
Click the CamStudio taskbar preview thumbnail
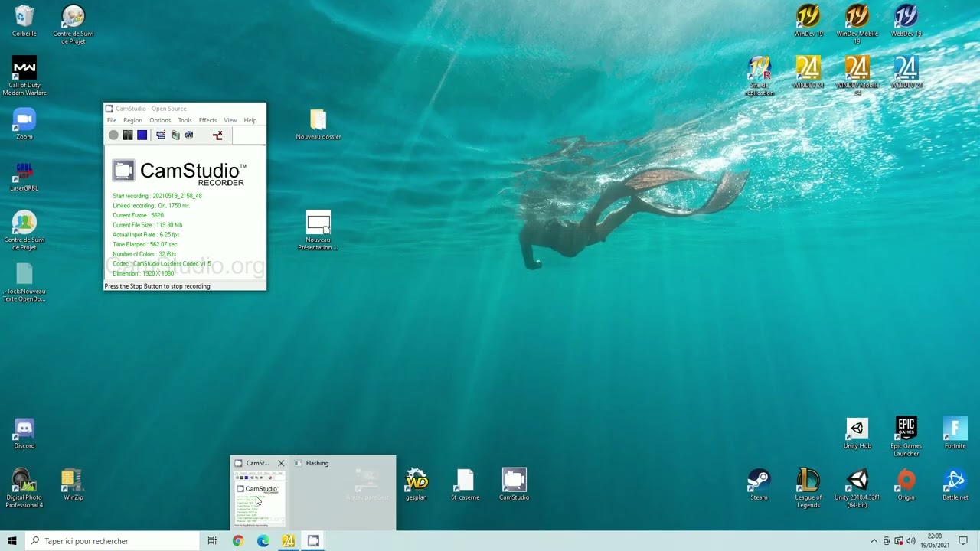click(259, 499)
